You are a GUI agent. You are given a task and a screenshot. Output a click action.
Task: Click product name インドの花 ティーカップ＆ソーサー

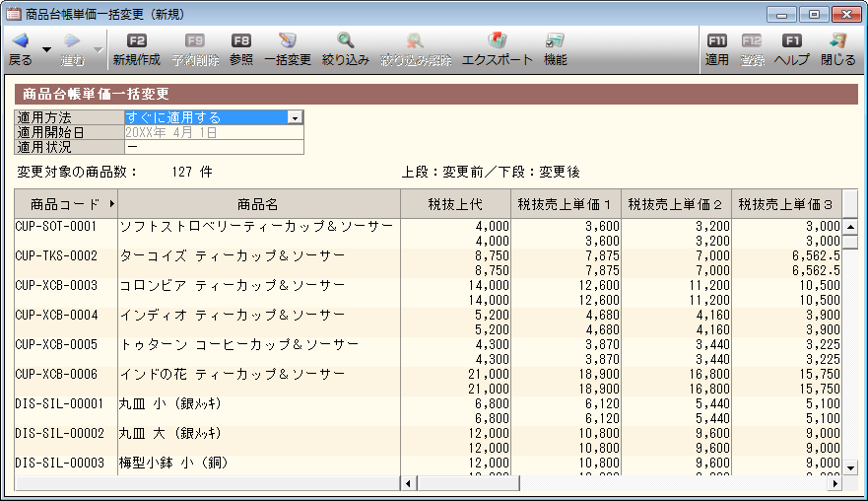233,374
